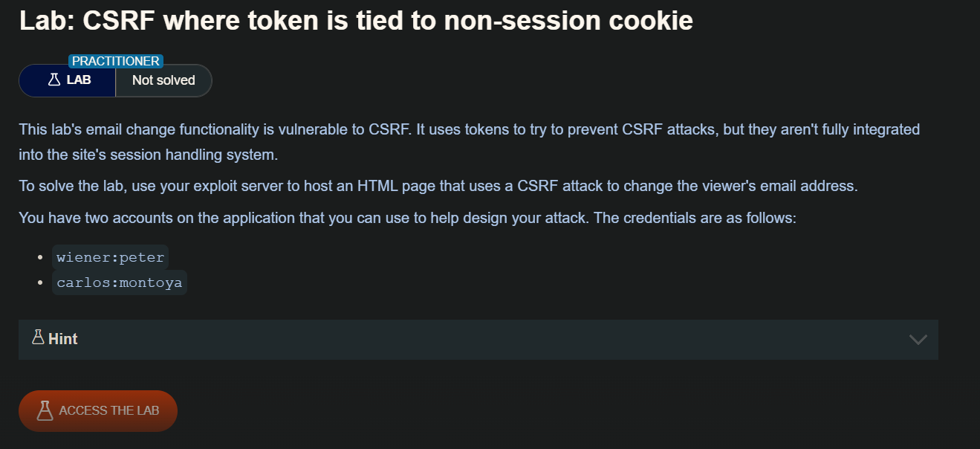Select the LAB label in the status pill
The width and height of the screenshot is (980, 449).
(79, 80)
